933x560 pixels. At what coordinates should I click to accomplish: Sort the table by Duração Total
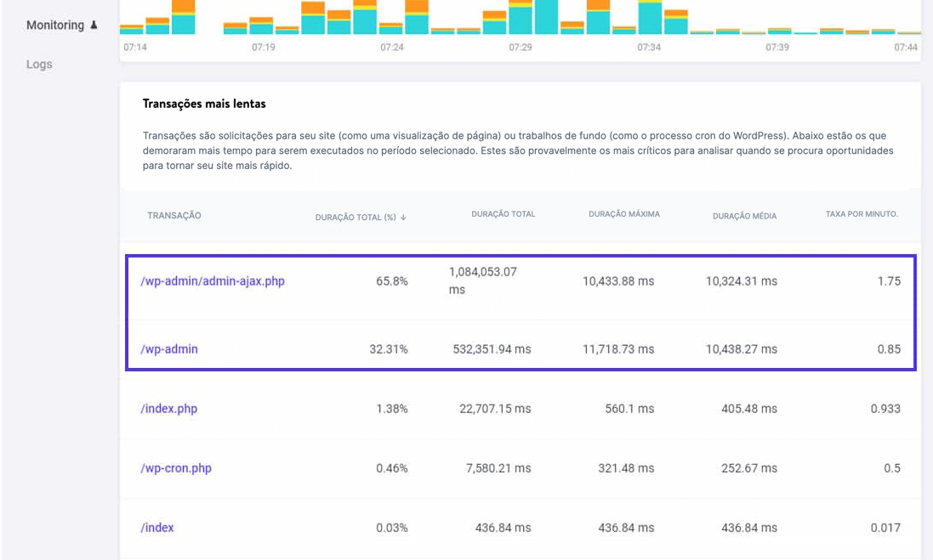(503, 213)
